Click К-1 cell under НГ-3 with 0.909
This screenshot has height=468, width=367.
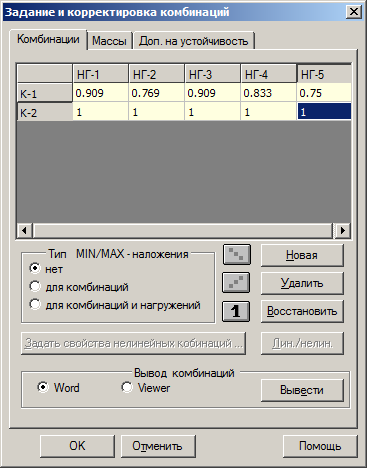(212, 93)
